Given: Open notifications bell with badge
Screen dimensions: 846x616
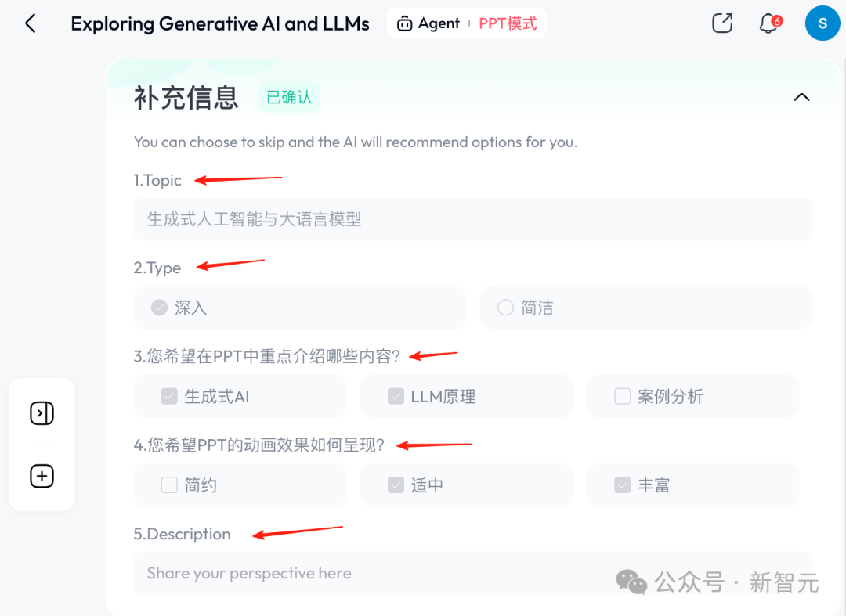Looking at the screenshot, I should coord(769,23).
